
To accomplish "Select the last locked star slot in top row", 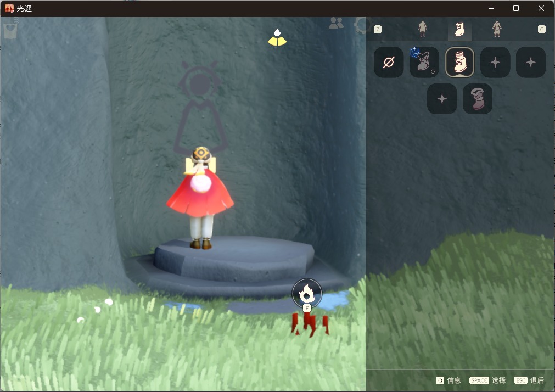I will point(531,63).
